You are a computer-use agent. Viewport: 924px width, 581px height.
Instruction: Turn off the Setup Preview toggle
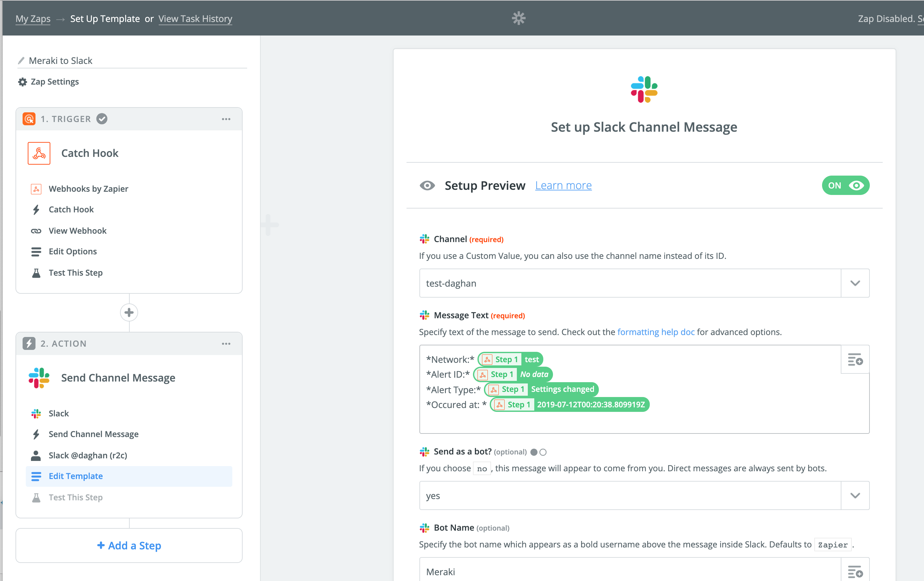pos(845,186)
